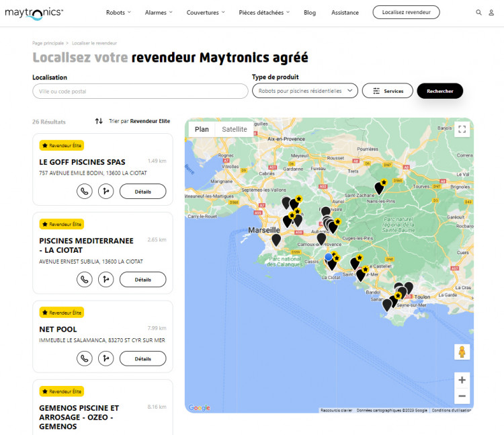Click the Rechercher button

coord(440,91)
